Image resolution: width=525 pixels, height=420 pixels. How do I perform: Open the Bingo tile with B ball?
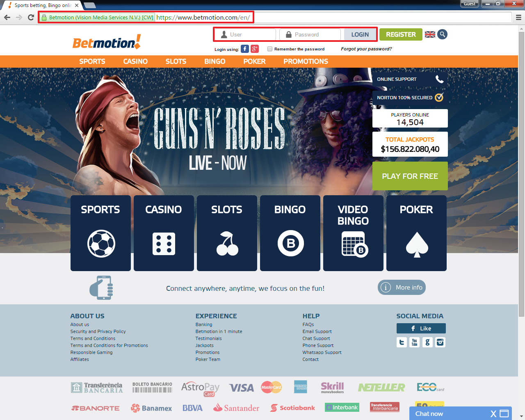290,233
